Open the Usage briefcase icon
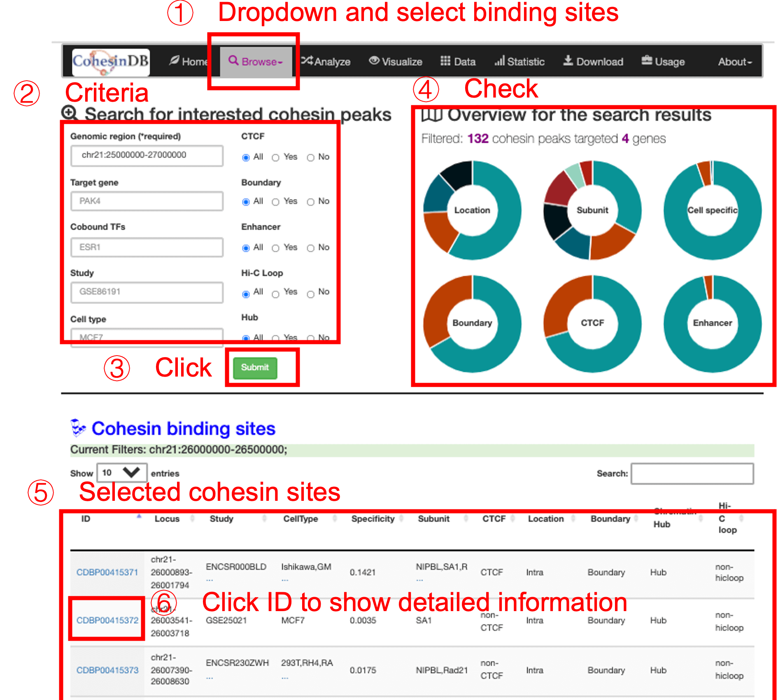Screen dimensions: 778x700 pos(647,61)
